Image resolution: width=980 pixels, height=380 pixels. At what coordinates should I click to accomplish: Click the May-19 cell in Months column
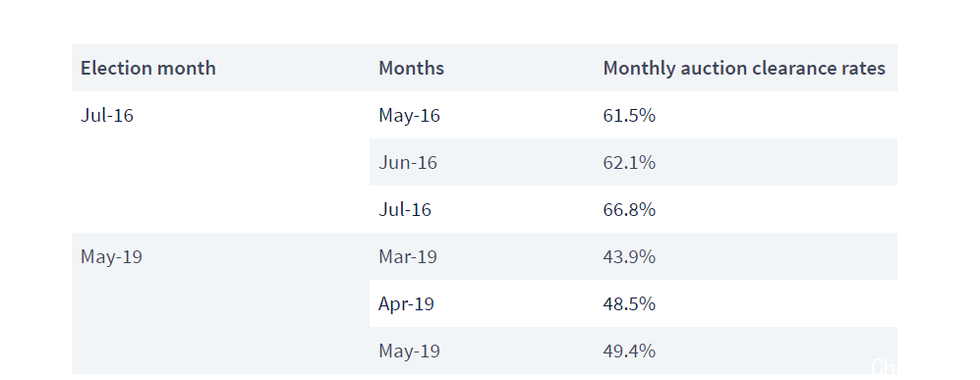(x=409, y=351)
